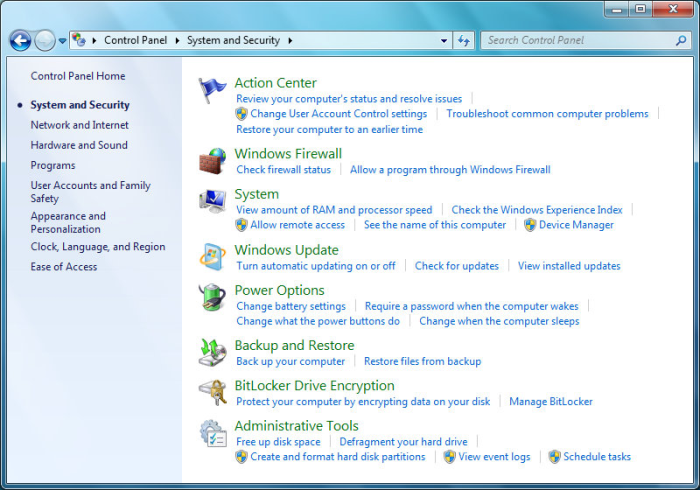700x490 pixels.
Task: Click Review your computer's status and resolve issues
Action: (349, 99)
